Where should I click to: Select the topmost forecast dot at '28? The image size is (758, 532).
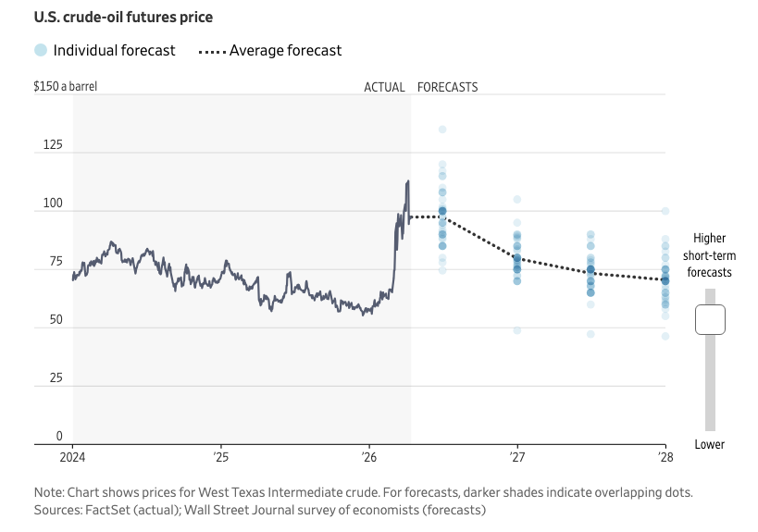coord(665,211)
